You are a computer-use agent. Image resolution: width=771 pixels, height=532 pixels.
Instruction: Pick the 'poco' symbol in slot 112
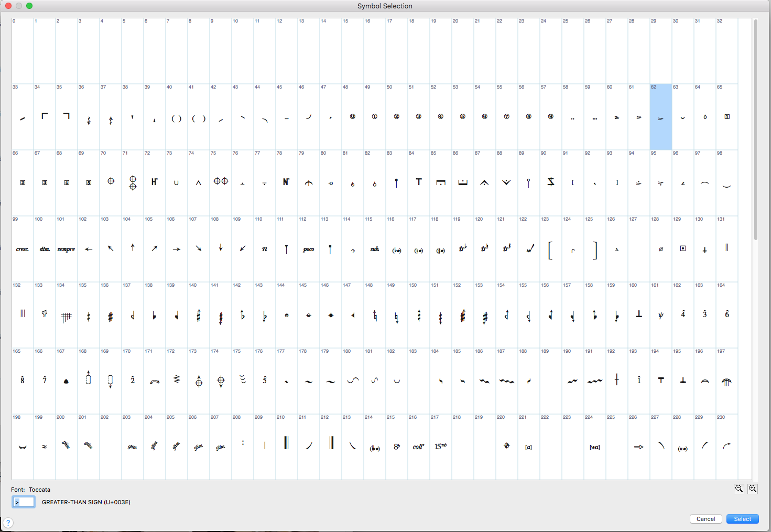pyautogui.click(x=309, y=249)
